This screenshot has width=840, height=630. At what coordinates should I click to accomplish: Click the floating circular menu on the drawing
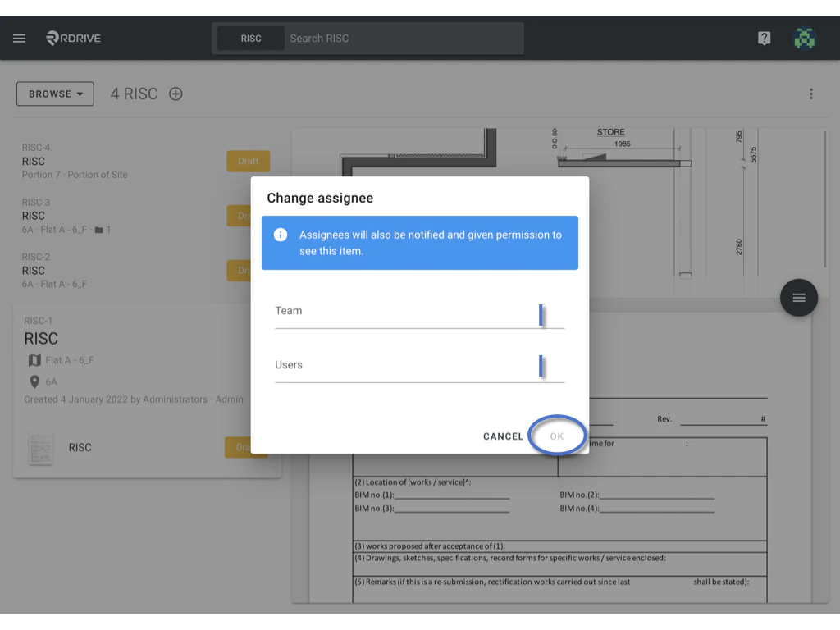tap(798, 298)
